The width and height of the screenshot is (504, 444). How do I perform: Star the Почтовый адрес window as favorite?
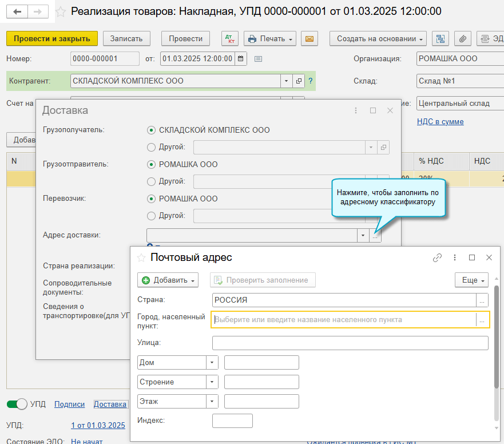click(x=141, y=257)
